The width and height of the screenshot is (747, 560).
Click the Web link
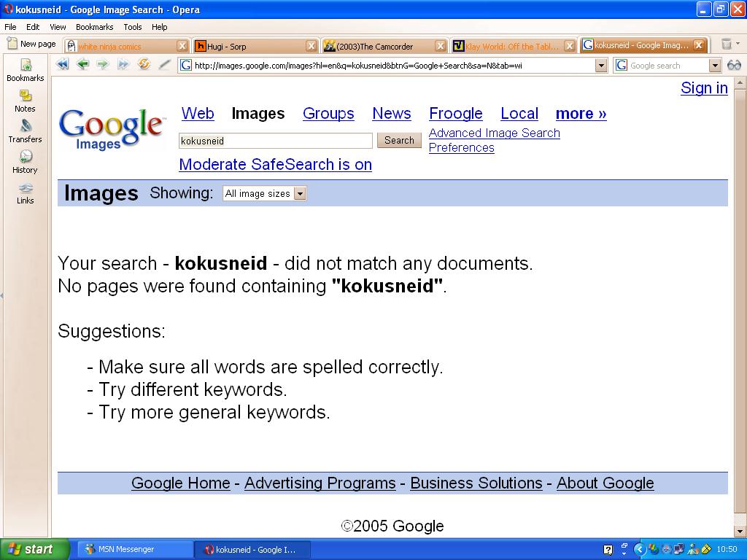198,113
